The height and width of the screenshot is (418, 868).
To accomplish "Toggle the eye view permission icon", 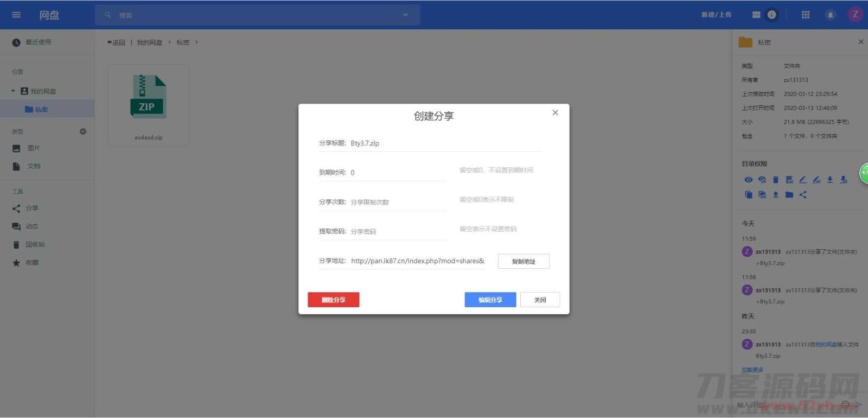I will click(x=748, y=180).
